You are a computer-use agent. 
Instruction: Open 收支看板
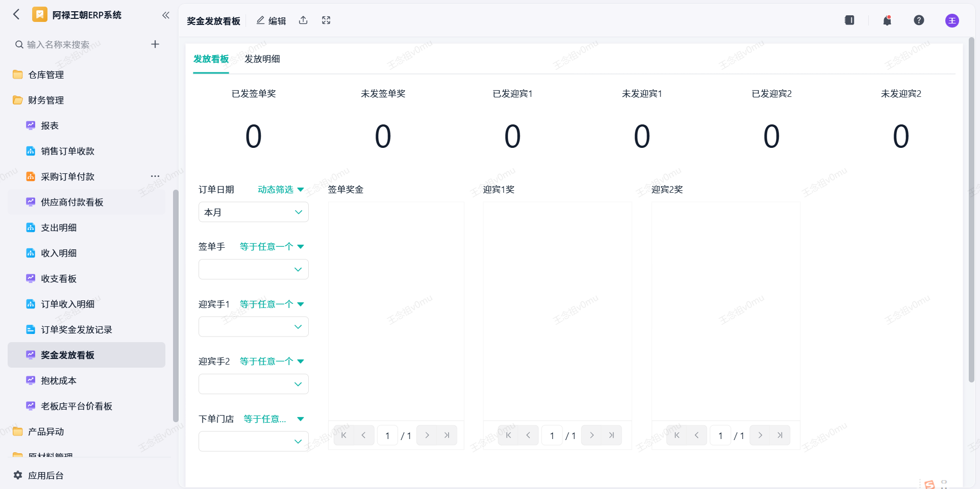86,278
